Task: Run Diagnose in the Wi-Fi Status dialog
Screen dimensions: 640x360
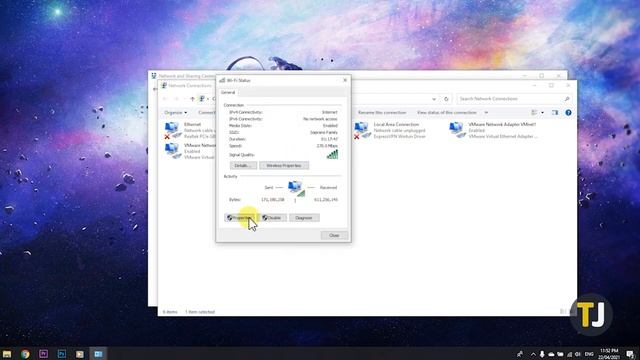Action: pos(304,218)
